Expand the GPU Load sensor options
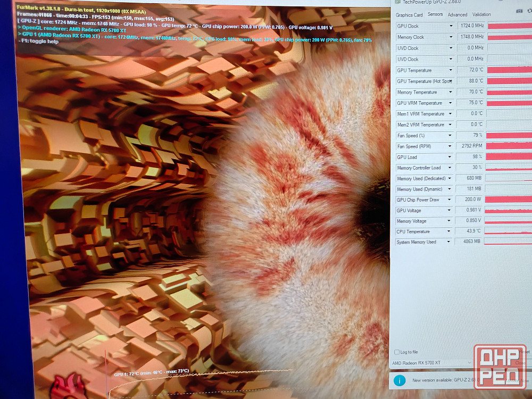 tap(451, 157)
